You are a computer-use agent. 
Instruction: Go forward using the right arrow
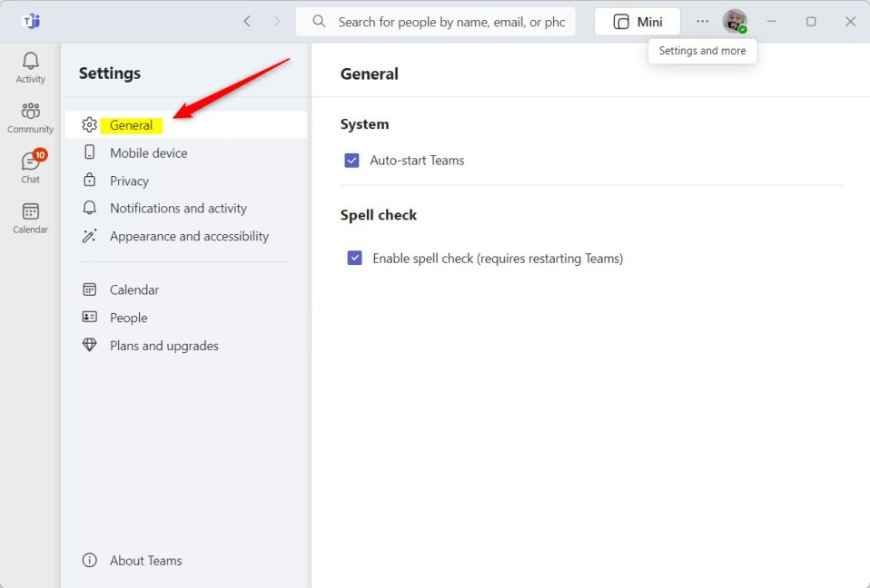(276, 22)
